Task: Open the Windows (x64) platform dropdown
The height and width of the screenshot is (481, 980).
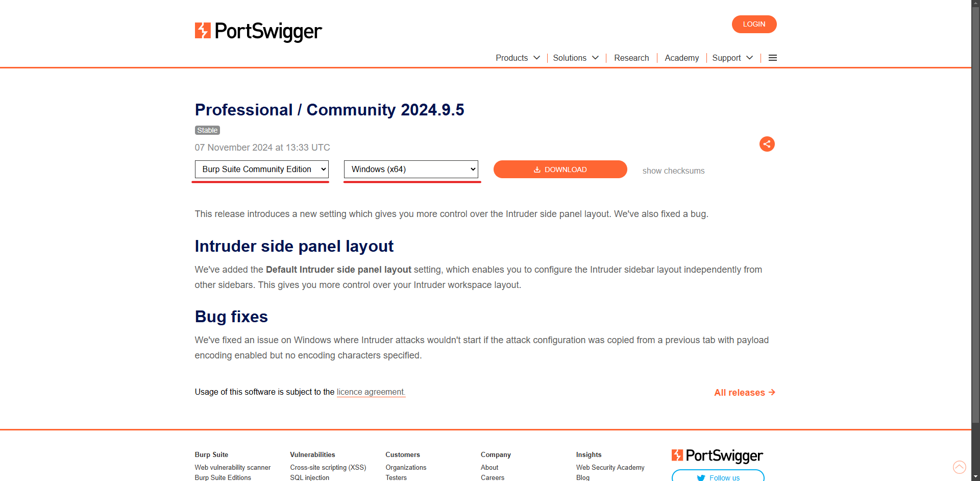Action: tap(411, 169)
